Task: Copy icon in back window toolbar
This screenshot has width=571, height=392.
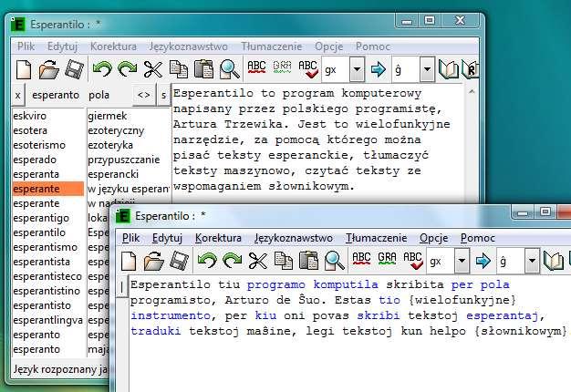Action: [179, 69]
